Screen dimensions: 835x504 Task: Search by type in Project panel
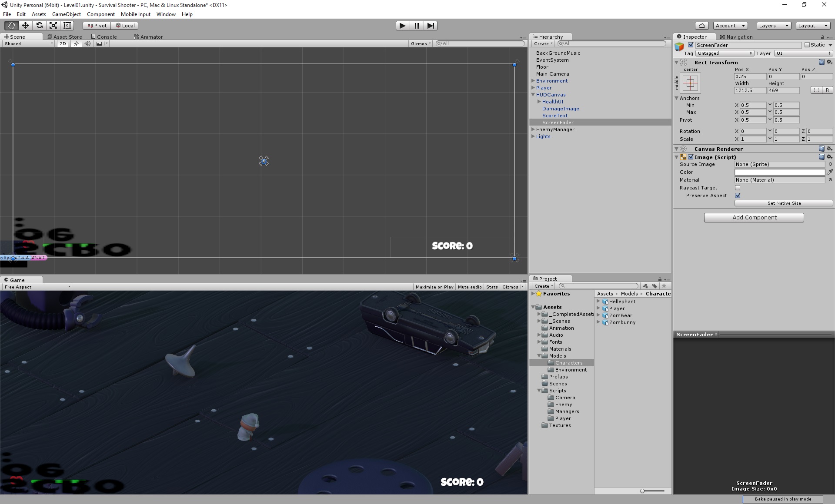click(x=645, y=286)
